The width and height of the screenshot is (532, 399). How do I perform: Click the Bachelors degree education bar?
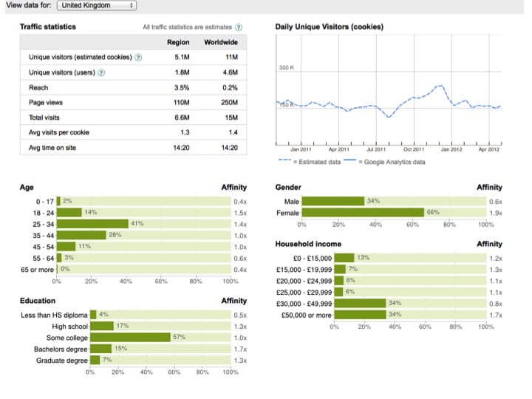click(x=100, y=348)
